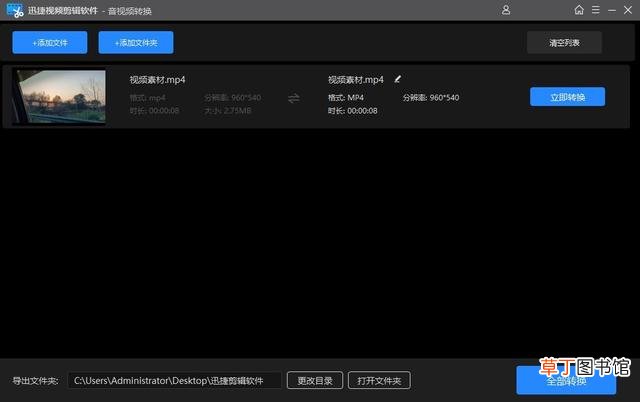Minimize the window
The width and height of the screenshot is (640, 402).
pyautogui.click(x=611, y=10)
